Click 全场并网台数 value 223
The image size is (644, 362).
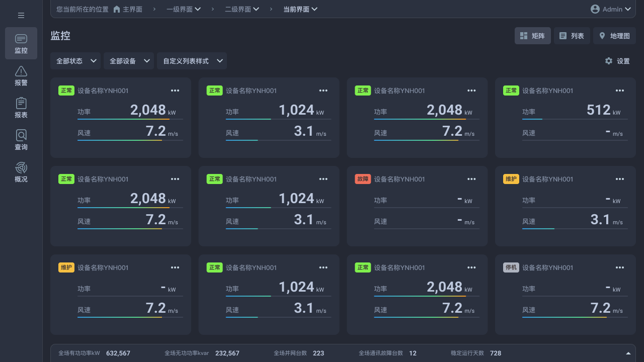tap(318, 353)
